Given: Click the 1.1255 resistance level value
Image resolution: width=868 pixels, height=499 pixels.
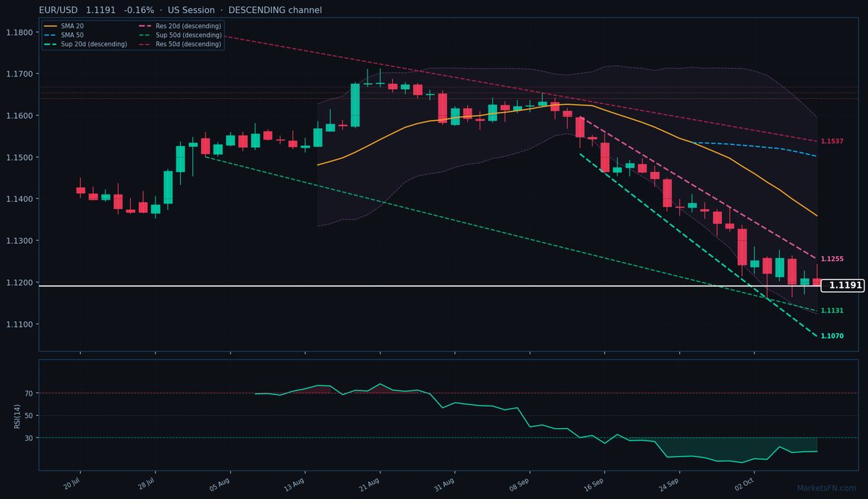Looking at the screenshot, I should (x=832, y=259).
